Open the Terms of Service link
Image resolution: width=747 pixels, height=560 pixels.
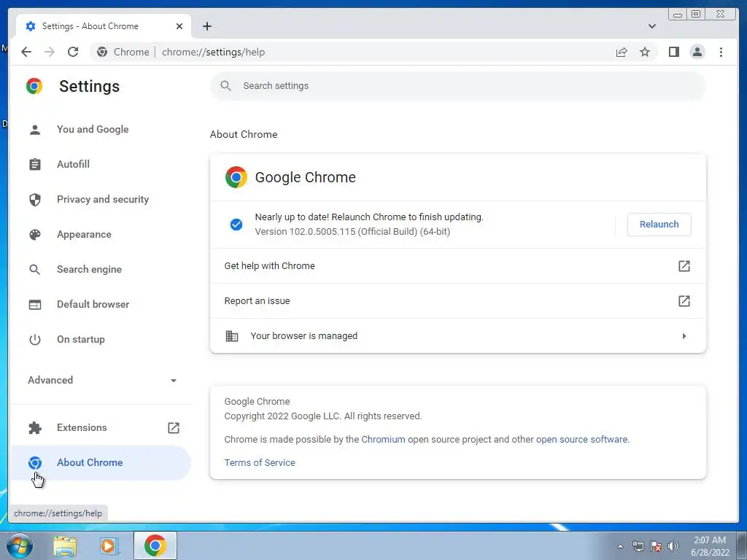(x=260, y=462)
